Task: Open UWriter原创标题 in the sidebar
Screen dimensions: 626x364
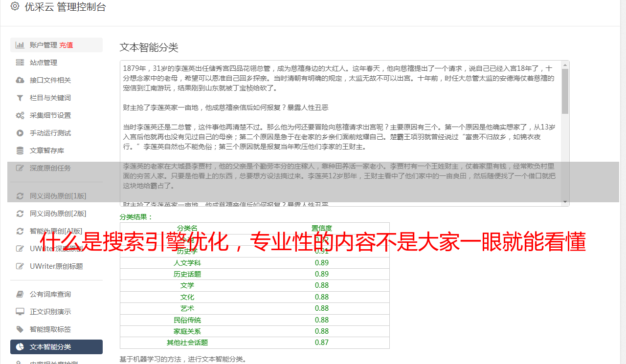Action: (56, 266)
